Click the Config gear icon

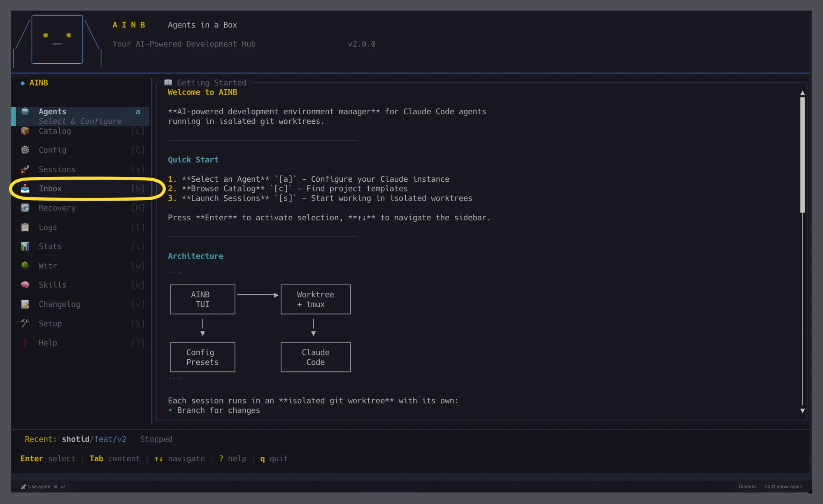point(25,150)
